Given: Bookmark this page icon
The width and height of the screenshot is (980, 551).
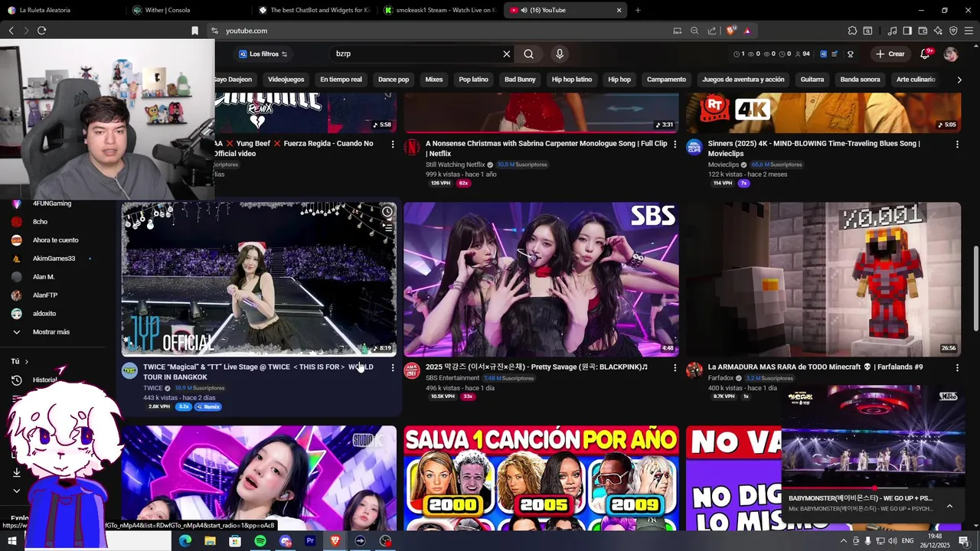Looking at the screenshot, I should (x=194, y=31).
